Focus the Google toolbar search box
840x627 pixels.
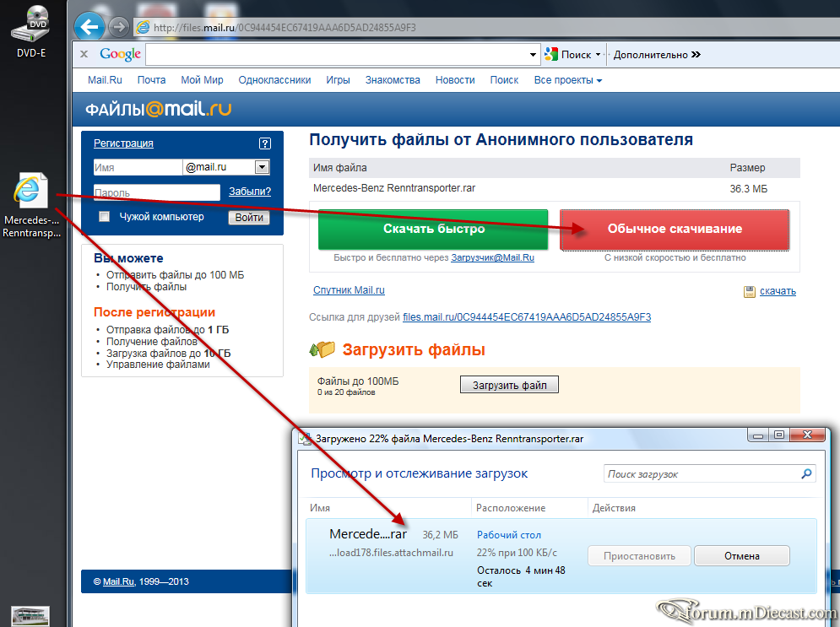(336, 55)
